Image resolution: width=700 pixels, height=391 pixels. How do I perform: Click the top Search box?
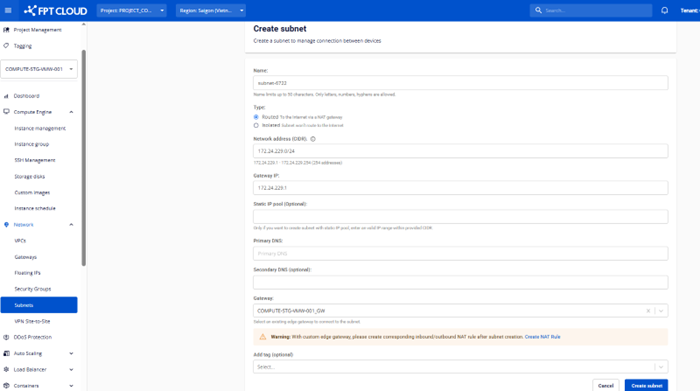click(591, 10)
